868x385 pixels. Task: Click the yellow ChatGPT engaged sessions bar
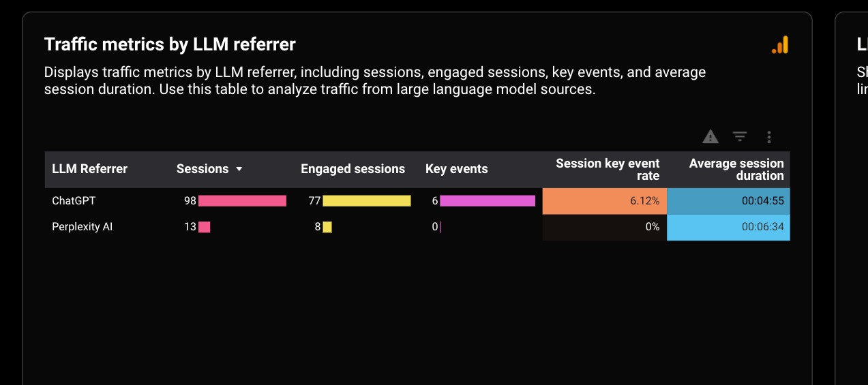tap(367, 201)
